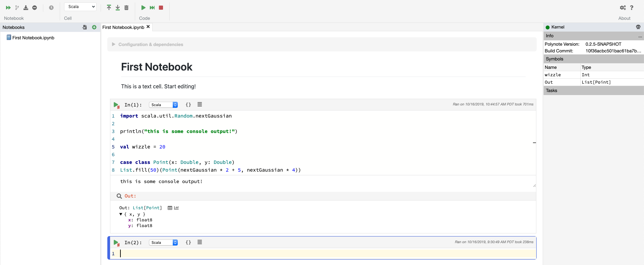644x265 pixels.
Task: Open settings via the gears icon
Action: 623,7
